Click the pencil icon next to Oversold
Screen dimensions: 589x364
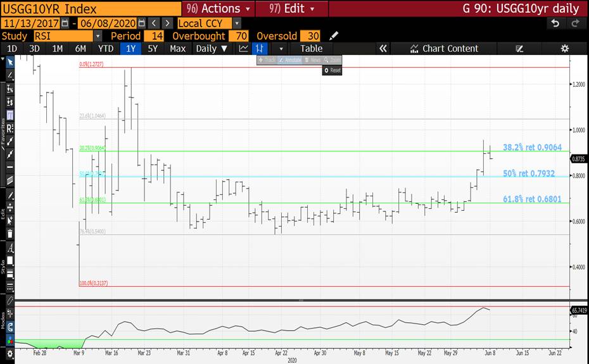point(334,36)
